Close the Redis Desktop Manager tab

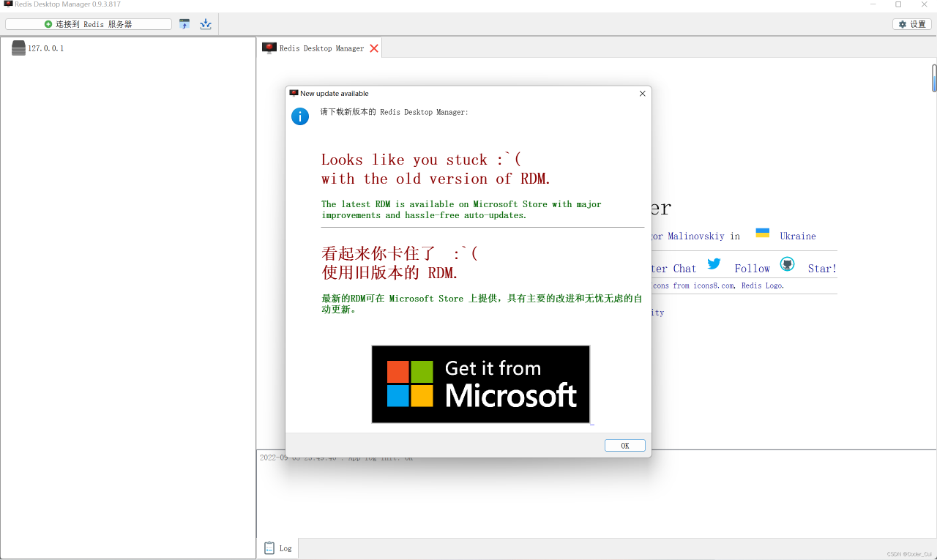pyautogui.click(x=374, y=48)
